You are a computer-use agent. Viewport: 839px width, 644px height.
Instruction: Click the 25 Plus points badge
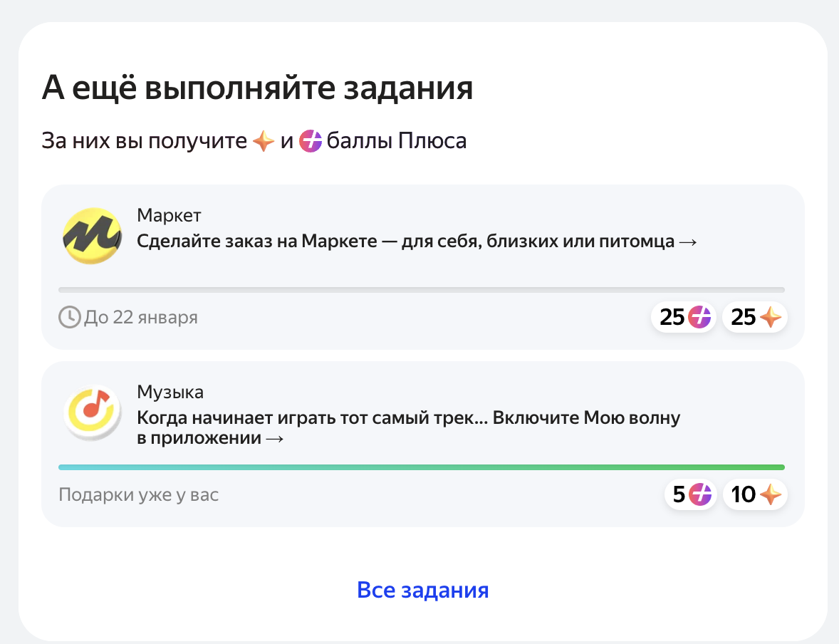point(683,317)
